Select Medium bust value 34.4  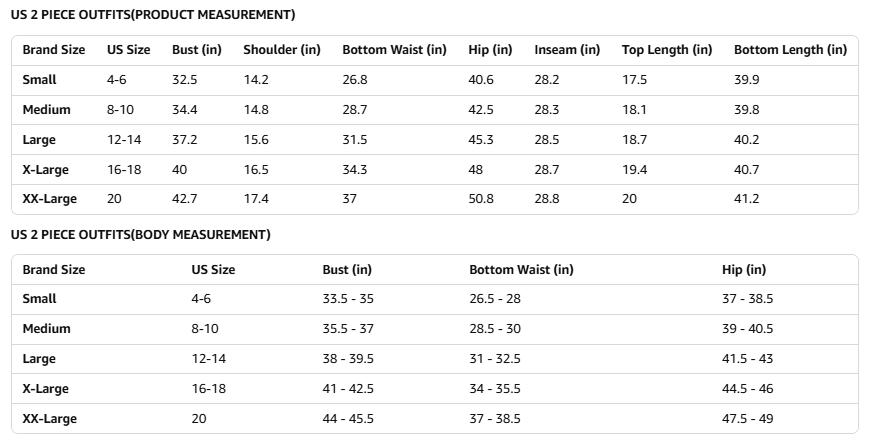[x=185, y=110]
